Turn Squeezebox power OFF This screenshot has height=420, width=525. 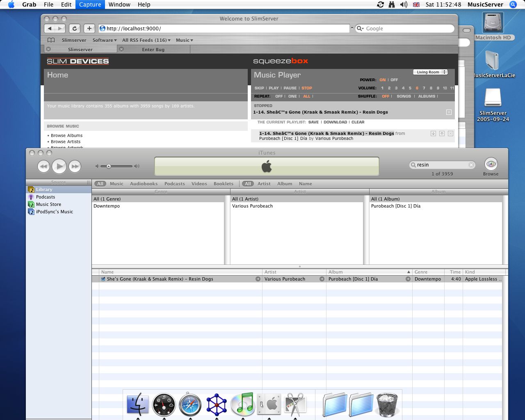(x=394, y=80)
